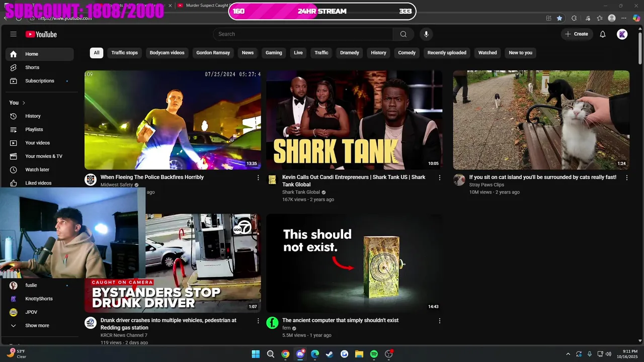Expand Show more subscriptions

[x=40, y=325]
